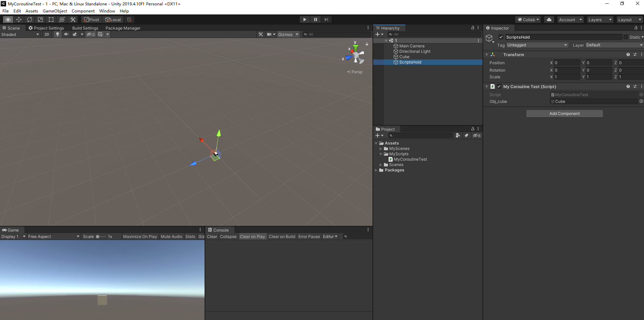Toggle scene lighting bulb icon
This screenshot has height=320, width=644.
(58, 34)
